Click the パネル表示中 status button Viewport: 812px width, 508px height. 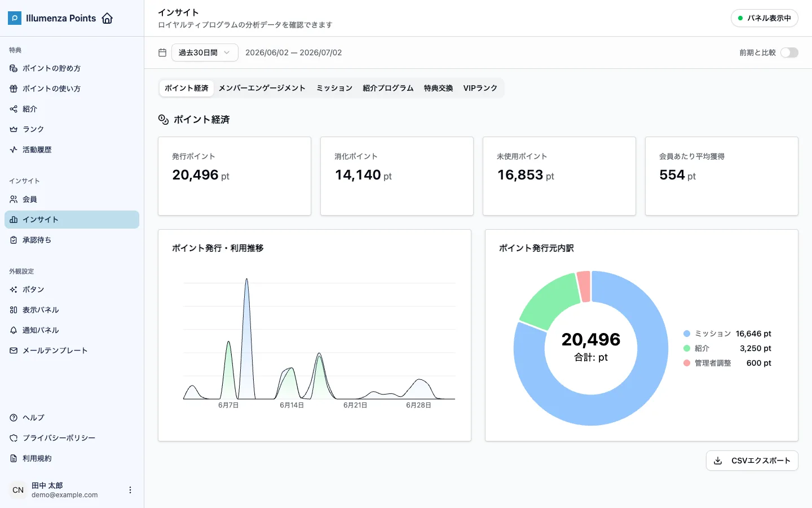point(765,18)
